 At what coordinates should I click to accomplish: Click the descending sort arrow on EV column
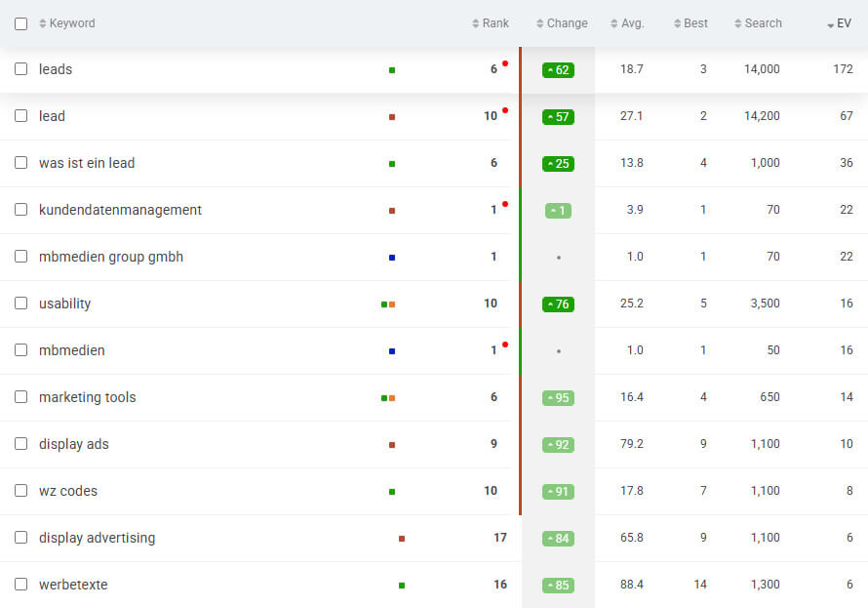click(828, 26)
